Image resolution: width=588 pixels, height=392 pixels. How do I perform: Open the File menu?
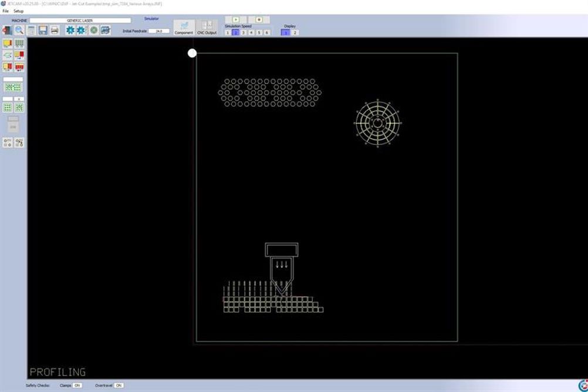[x=5, y=11]
